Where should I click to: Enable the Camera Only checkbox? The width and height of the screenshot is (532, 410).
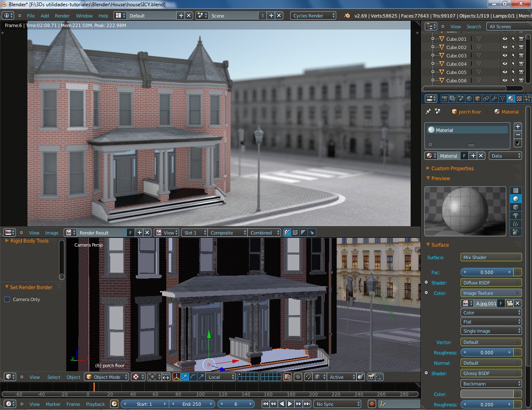click(7, 299)
